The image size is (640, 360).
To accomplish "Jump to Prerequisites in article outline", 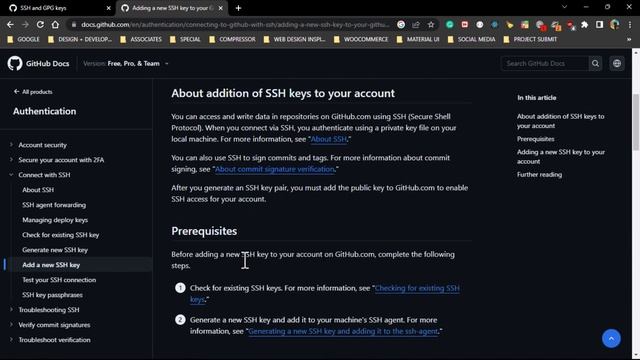I will [536, 139].
